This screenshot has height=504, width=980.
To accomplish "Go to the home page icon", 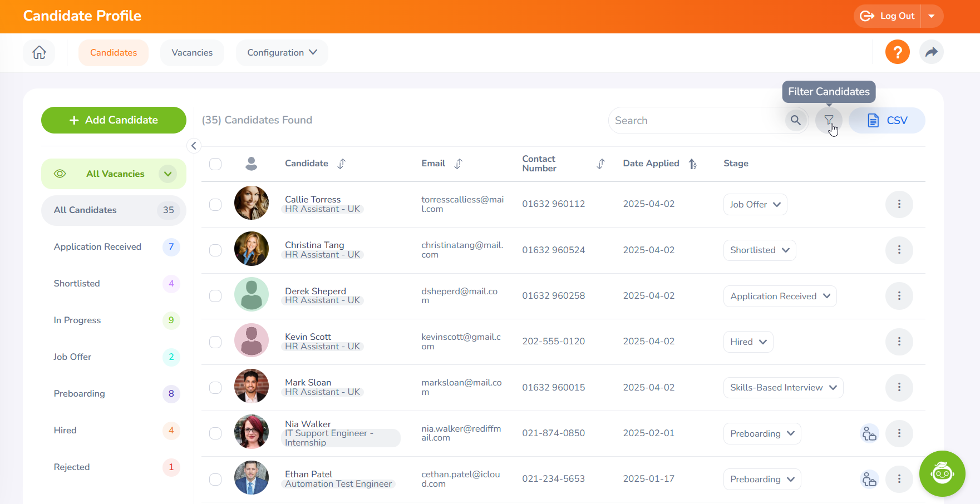I will pos(39,52).
